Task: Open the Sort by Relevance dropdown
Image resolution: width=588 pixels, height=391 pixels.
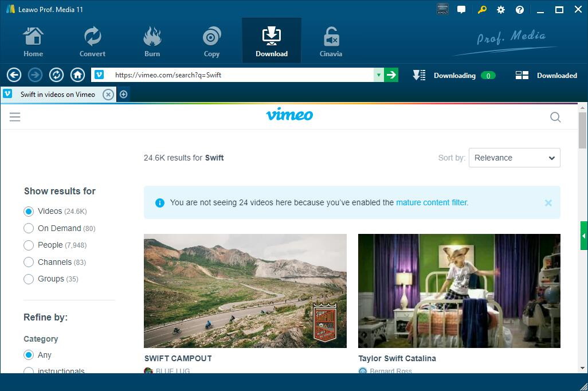Action: (514, 158)
